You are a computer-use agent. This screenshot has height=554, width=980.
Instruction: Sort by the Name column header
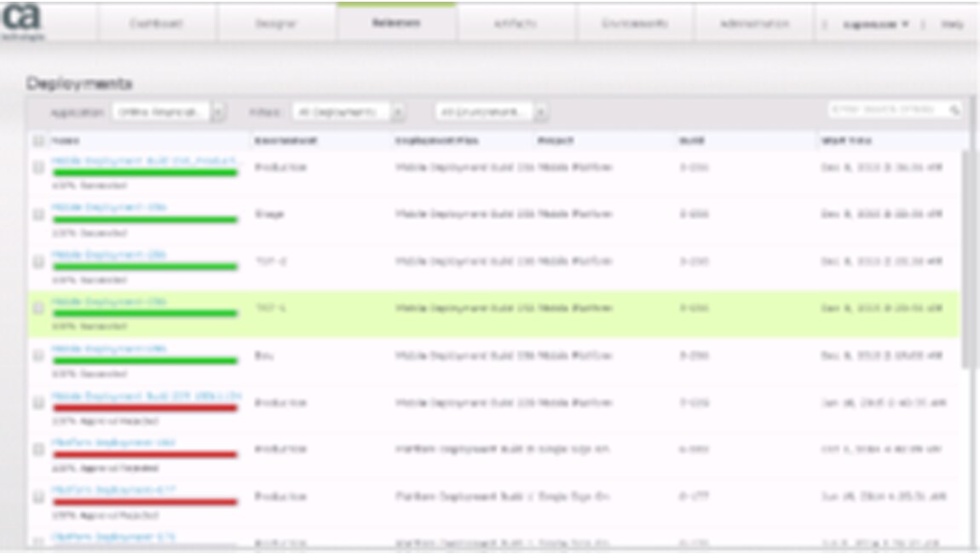[x=66, y=141]
